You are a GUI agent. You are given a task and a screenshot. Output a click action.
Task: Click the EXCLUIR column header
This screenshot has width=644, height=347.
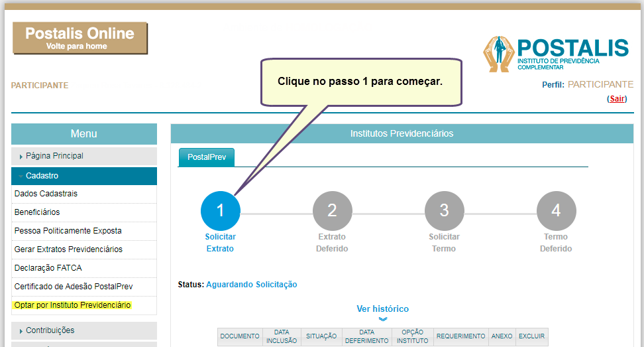(x=531, y=336)
